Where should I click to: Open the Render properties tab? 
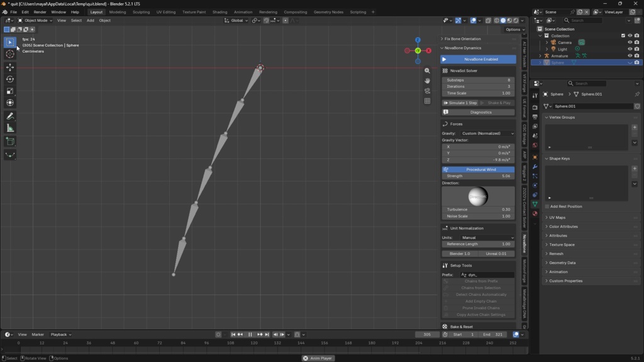click(535, 107)
